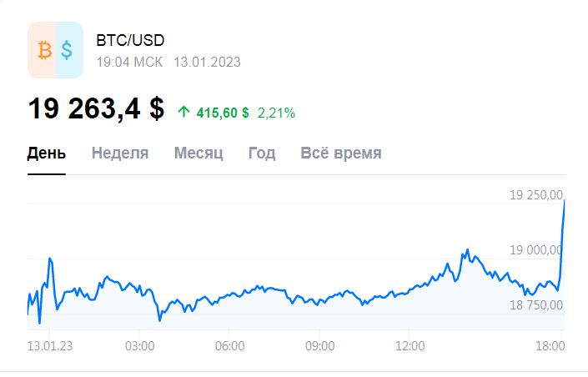The width and height of the screenshot is (588, 377).
Task: Select the Всё время tab
Action: [341, 153]
